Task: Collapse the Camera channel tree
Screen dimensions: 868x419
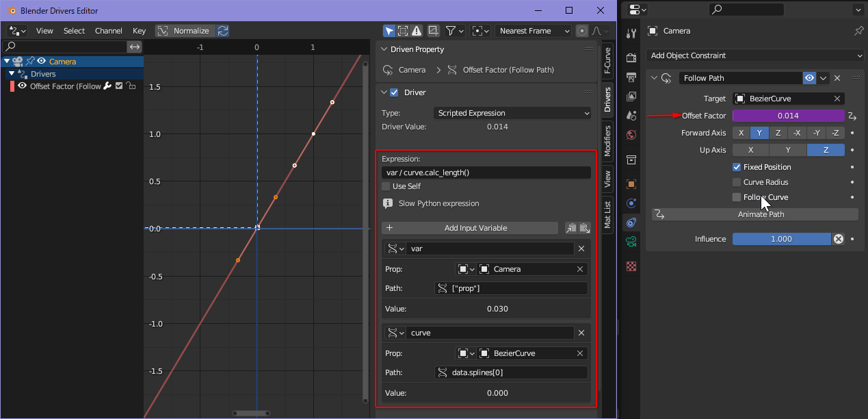Action: click(7, 62)
